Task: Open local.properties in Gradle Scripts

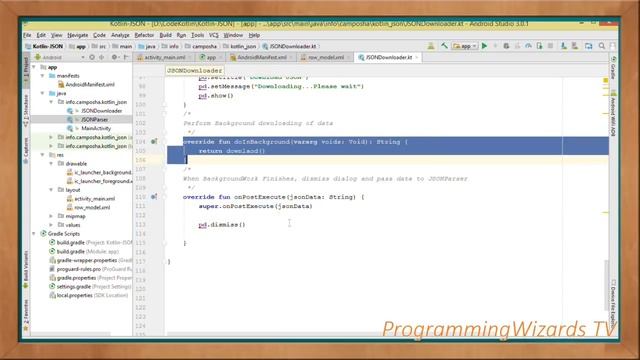Action: [74, 296]
